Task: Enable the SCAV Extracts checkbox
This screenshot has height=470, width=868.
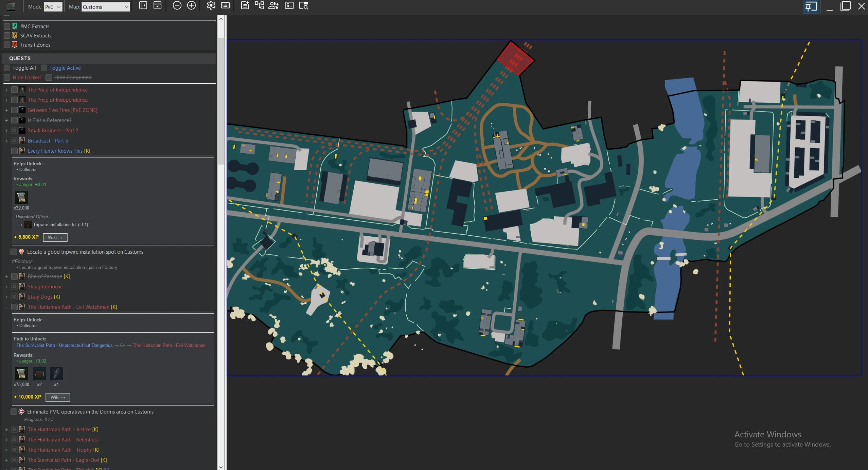Action: (7, 35)
